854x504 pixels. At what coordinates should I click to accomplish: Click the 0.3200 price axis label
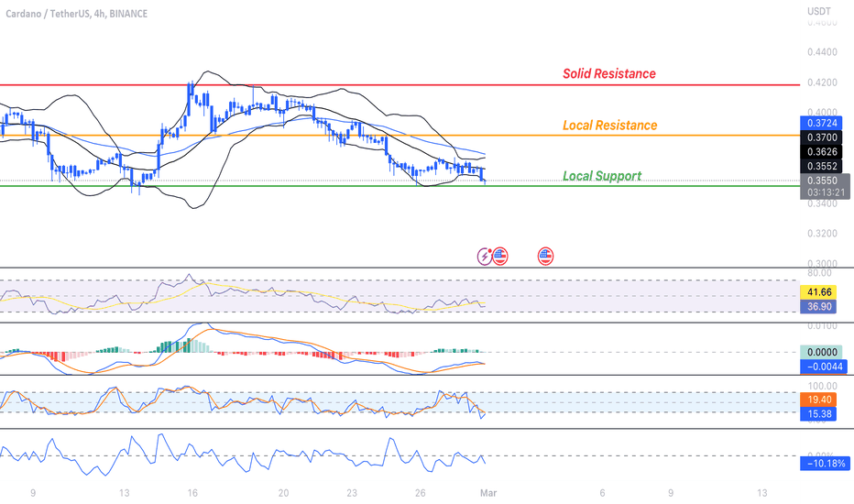tap(822, 233)
